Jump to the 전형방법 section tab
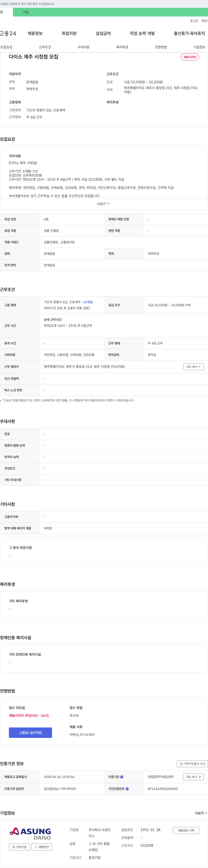The image size is (208, 868). [x=161, y=47]
